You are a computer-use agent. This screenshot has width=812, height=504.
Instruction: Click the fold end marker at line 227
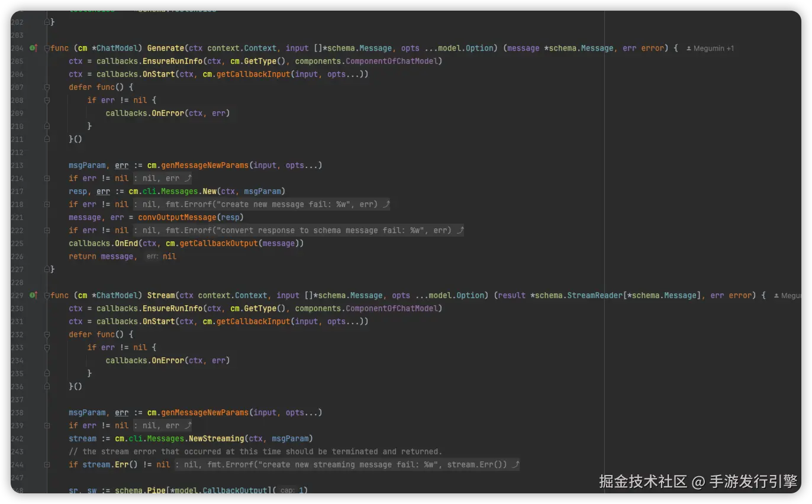[47, 269]
